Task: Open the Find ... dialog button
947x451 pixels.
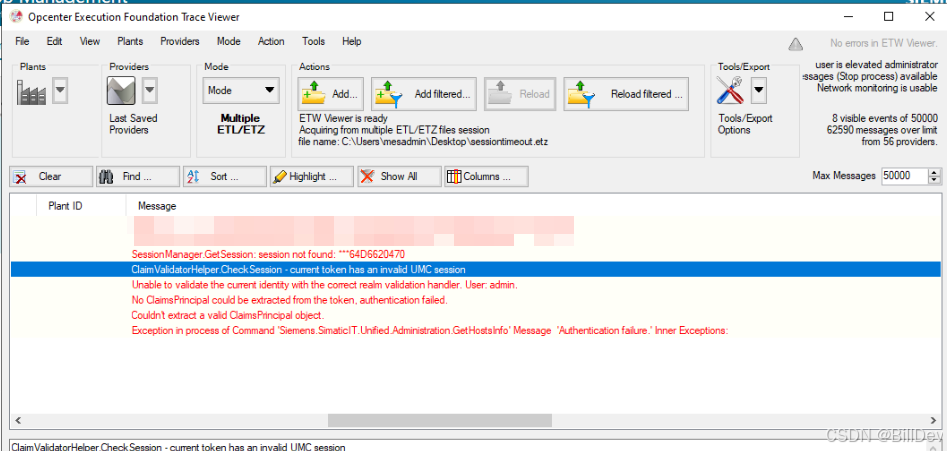Action: click(x=138, y=176)
